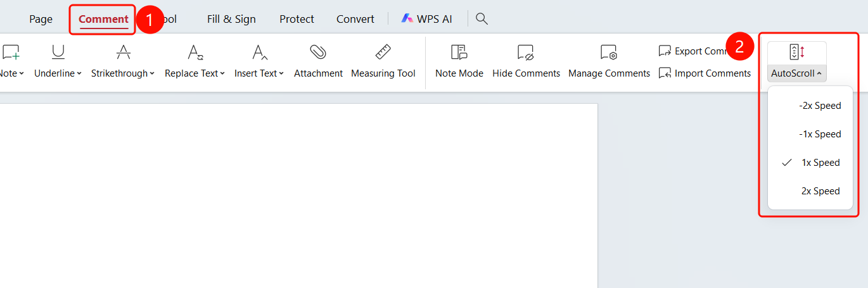Screen dimensions: 868x288
Task: Click the Measuring Tool label
Action: pos(383,73)
